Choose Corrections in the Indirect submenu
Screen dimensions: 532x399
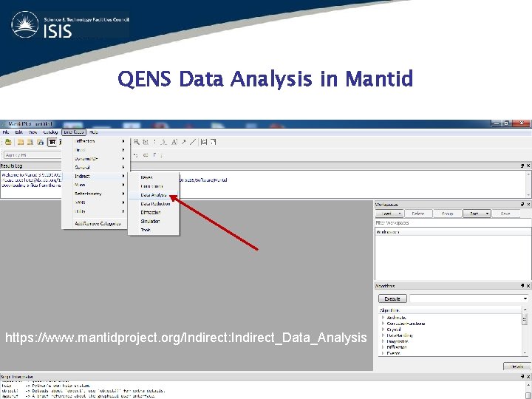pyautogui.click(x=154, y=186)
